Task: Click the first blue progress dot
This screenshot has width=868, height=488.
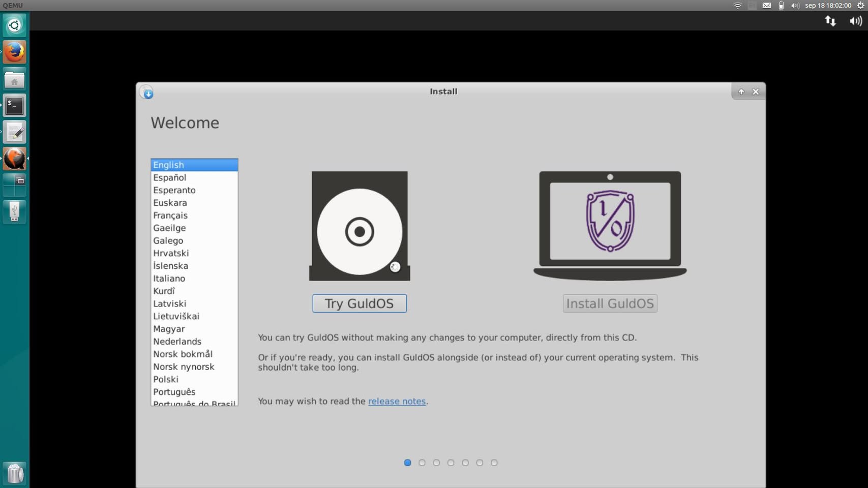Action: (407, 463)
